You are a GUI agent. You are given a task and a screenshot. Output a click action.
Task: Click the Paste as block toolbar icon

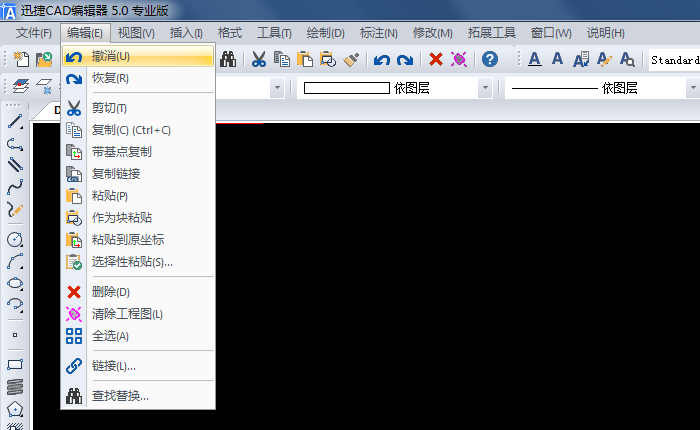(328, 59)
